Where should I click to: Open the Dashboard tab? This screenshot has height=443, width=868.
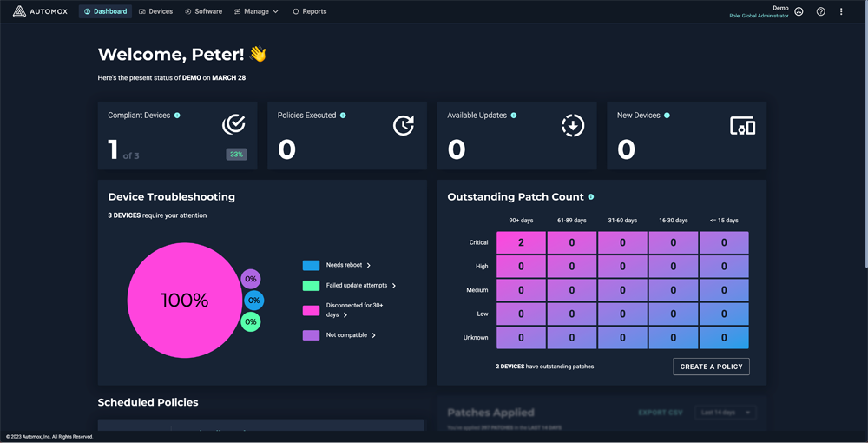point(105,11)
